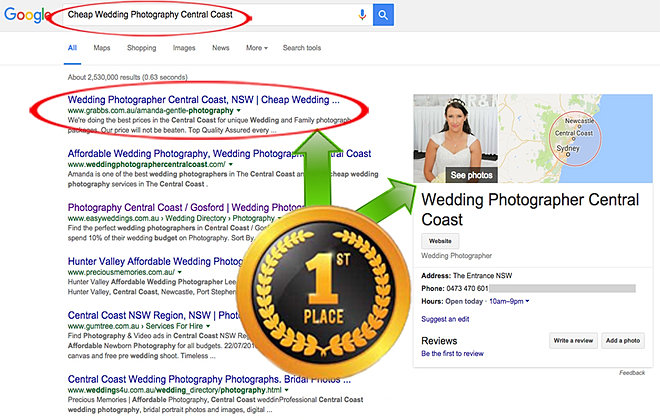Click the blue magnifier search button
The image size is (660, 420).
[383, 15]
